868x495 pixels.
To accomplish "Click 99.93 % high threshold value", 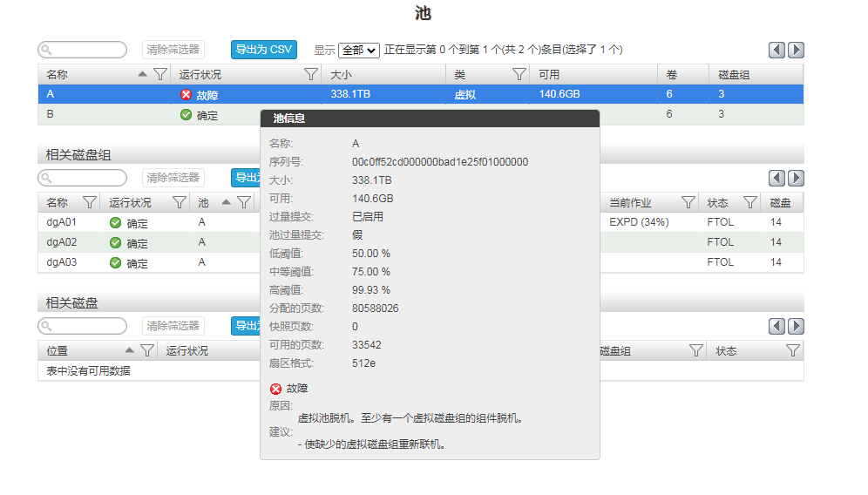I will click(371, 289).
